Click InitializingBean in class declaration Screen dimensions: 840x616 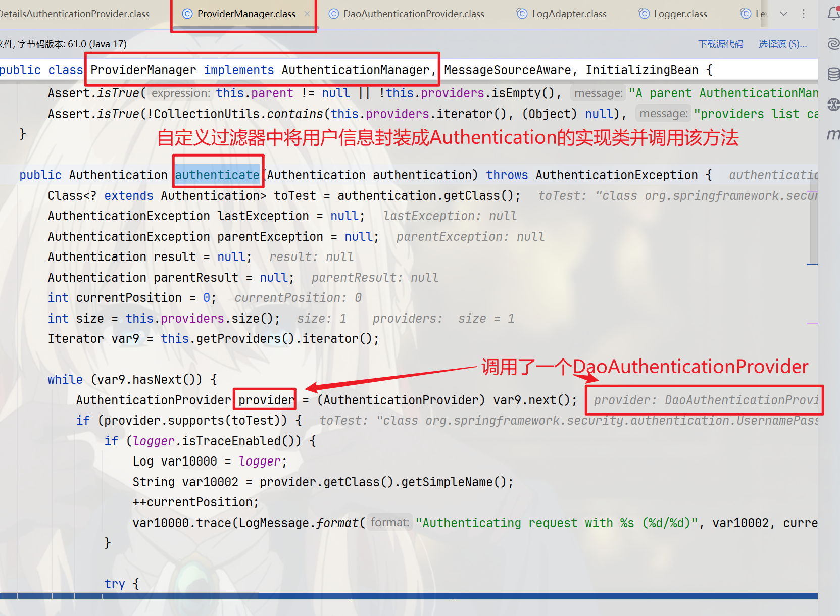point(642,70)
